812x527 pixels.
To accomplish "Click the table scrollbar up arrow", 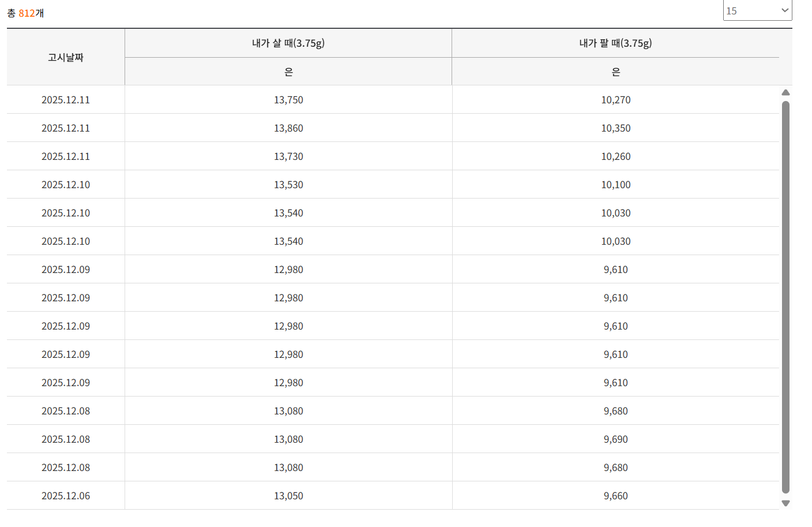I will (x=785, y=92).
